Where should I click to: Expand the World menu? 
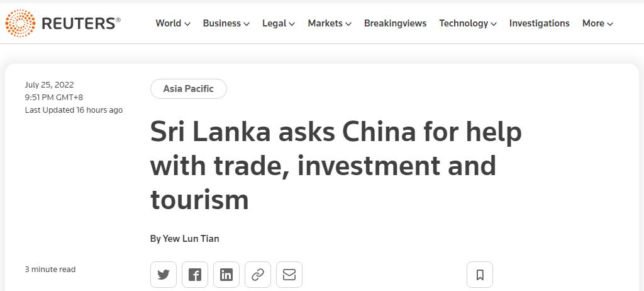(x=173, y=23)
